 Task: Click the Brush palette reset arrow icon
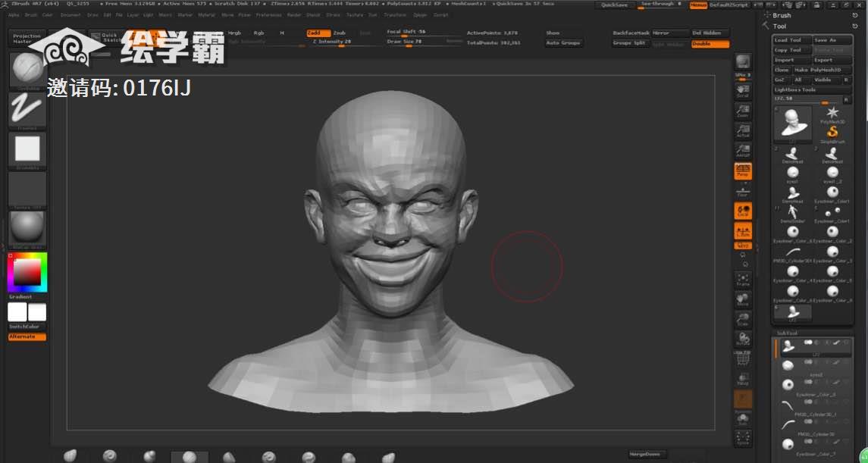(x=855, y=15)
